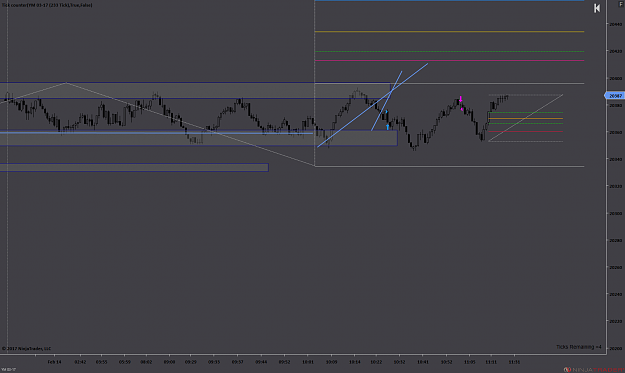Select the steeper blue trend line
625x373 pixels.
click(x=387, y=100)
